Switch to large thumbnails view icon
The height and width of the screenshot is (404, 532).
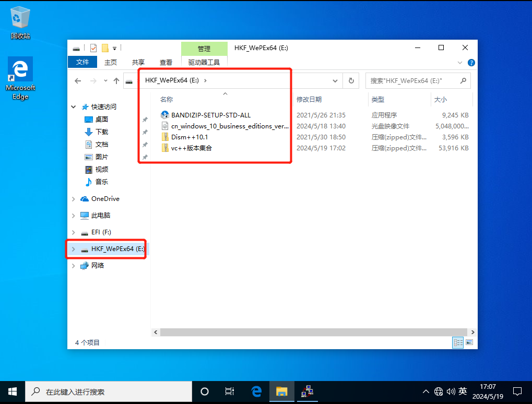tap(469, 342)
